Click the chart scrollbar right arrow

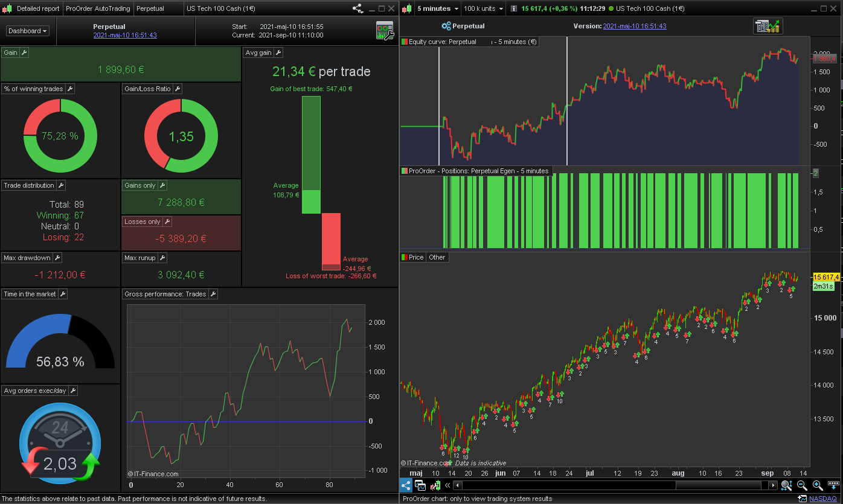pyautogui.click(x=773, y=485)
